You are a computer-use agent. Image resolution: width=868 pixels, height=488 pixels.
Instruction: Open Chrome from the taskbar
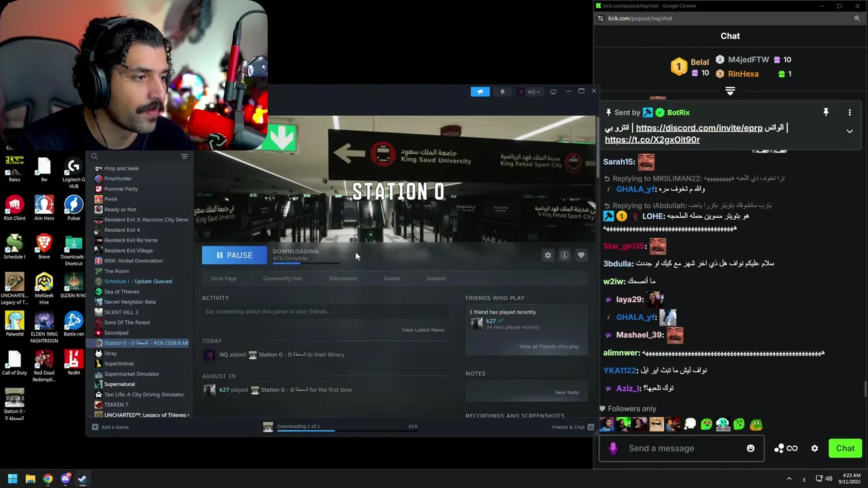[47, 479]
